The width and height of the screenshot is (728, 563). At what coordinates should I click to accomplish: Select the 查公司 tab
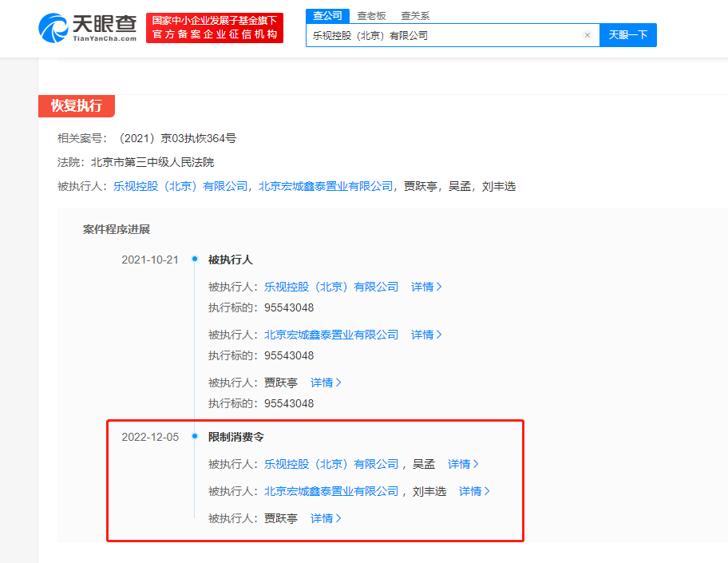(327, 16)
